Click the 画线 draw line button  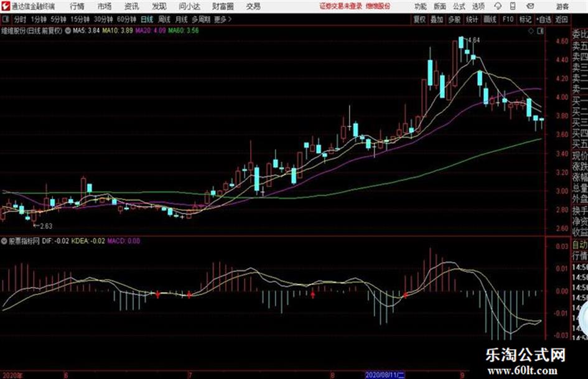pyautogui.click(x=490, y=19)
